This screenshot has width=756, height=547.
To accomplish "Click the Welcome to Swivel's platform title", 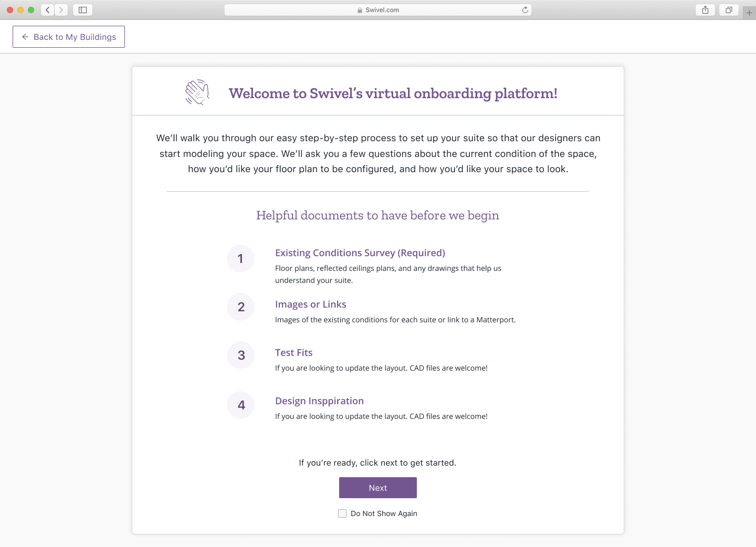I will coord(393,93).
